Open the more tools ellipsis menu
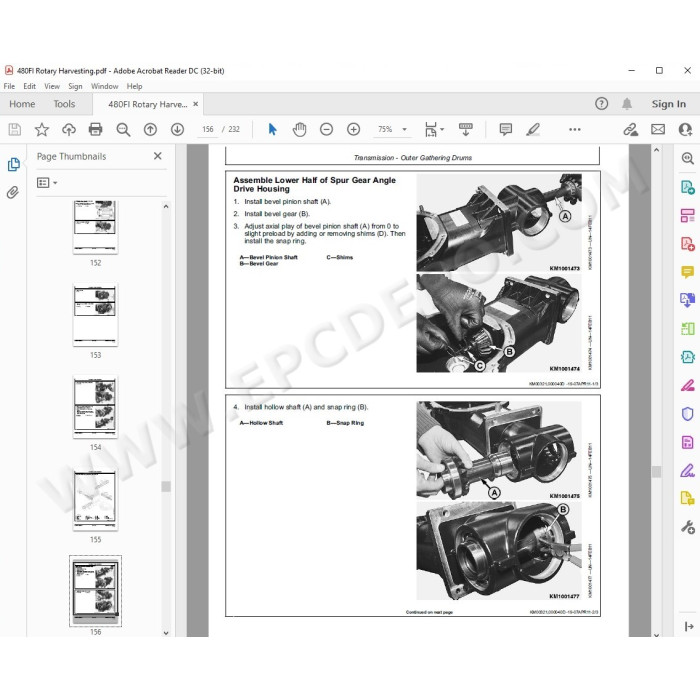Viewport: 700px width, 700px height. [575, 129]
